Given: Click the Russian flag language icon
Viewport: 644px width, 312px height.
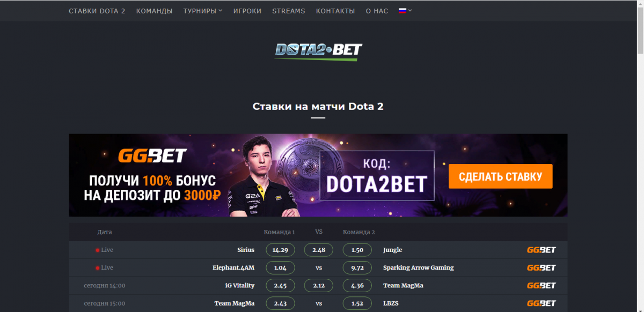Looking at the screenshot, I should tap(402, 11).
